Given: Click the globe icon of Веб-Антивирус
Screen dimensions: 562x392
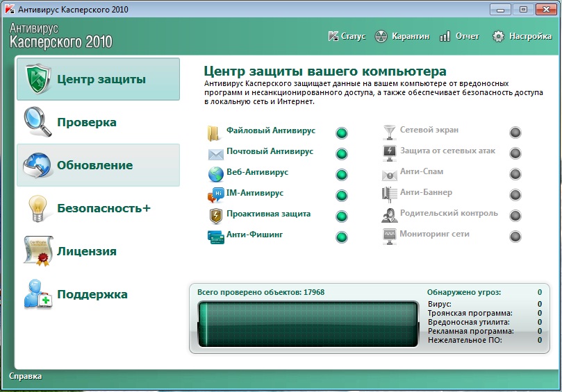Looking at the screenshot, I should tap(216, 174).
